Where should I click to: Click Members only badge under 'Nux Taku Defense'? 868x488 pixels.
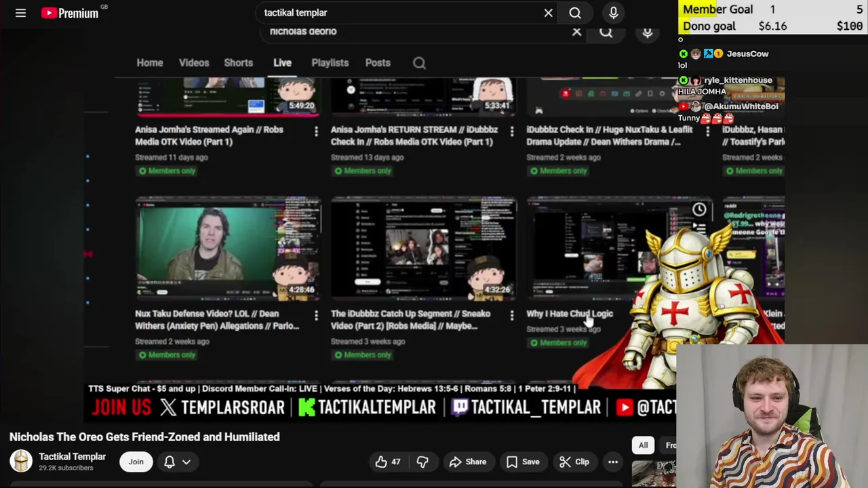point(167,355)
